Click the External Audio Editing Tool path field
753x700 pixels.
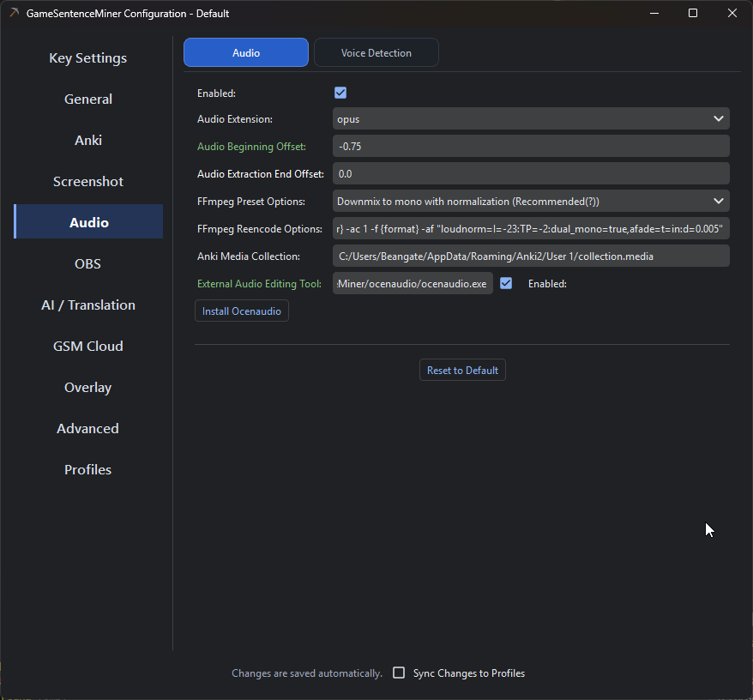click(413, 283)
